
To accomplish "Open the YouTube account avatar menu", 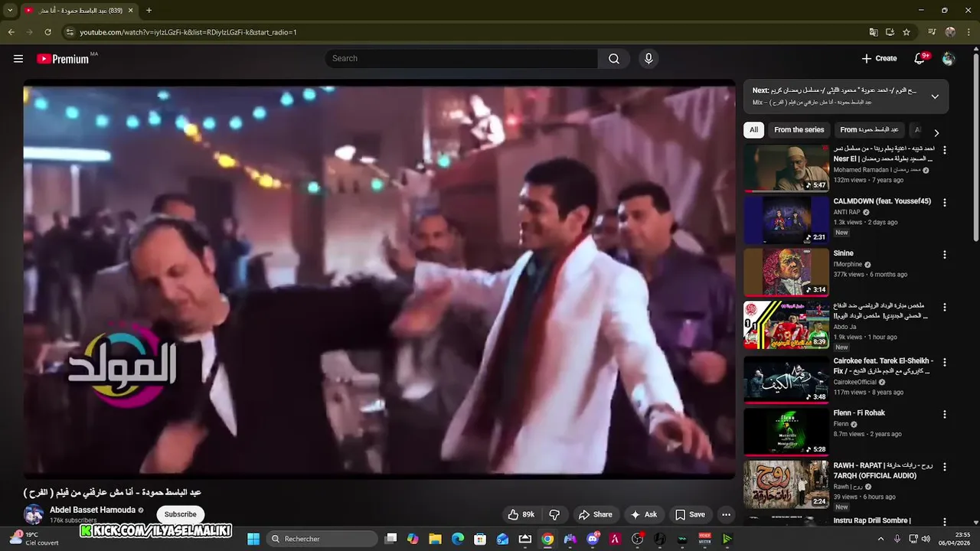I will point(949,59).
